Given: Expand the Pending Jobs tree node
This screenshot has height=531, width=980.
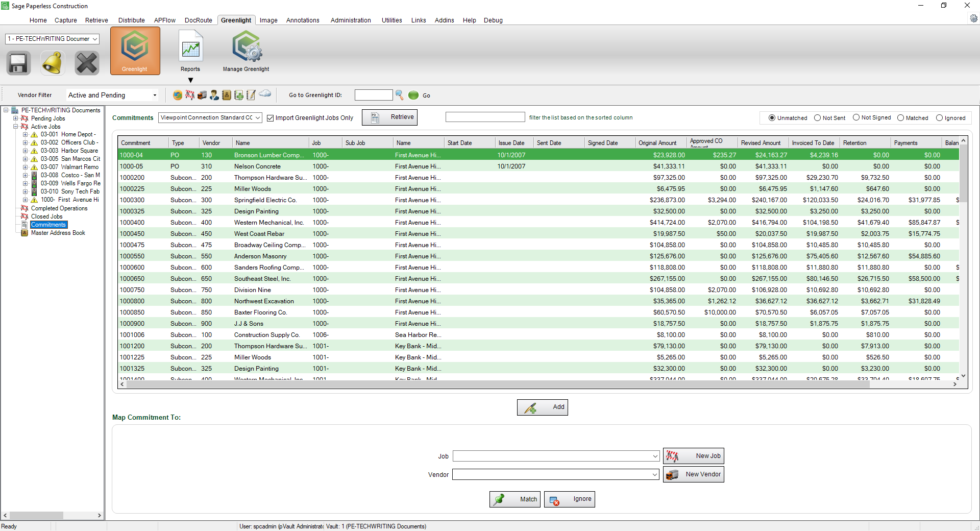Looking at the screenshot, I should click(15, 118).
